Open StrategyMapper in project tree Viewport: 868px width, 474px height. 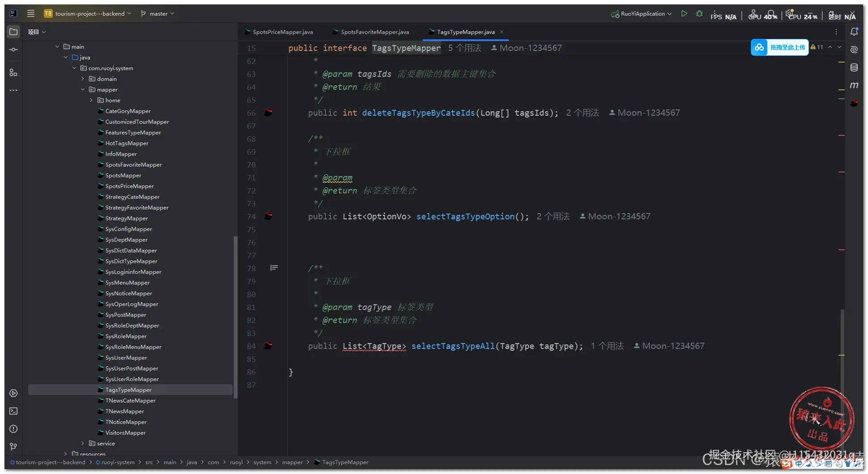coord(127,218)
